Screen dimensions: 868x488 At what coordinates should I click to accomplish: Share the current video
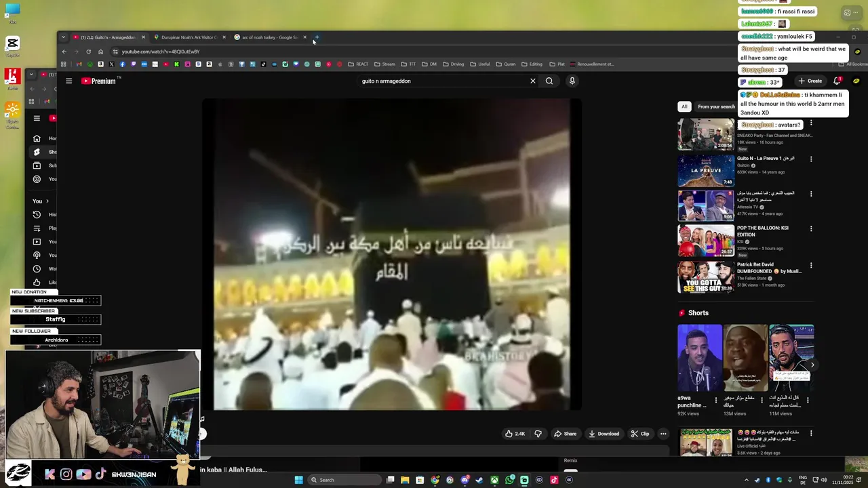click(x=565, y=434)
